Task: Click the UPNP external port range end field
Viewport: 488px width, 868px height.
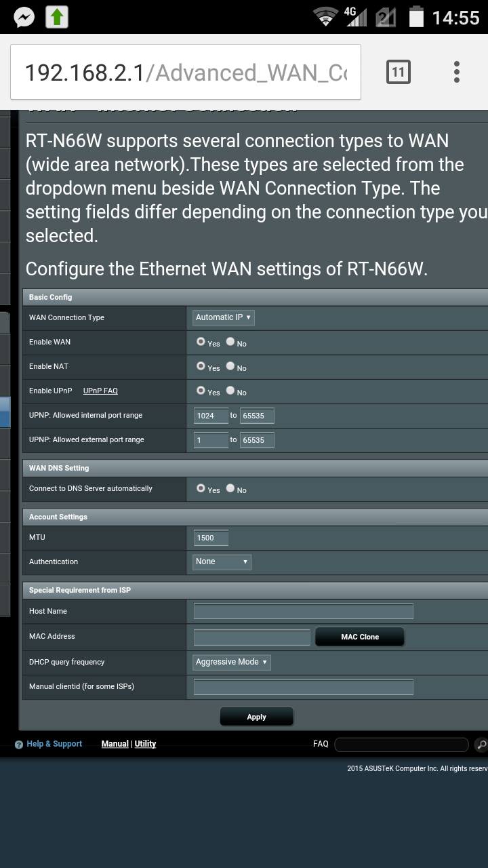Action: coord(257,440)
